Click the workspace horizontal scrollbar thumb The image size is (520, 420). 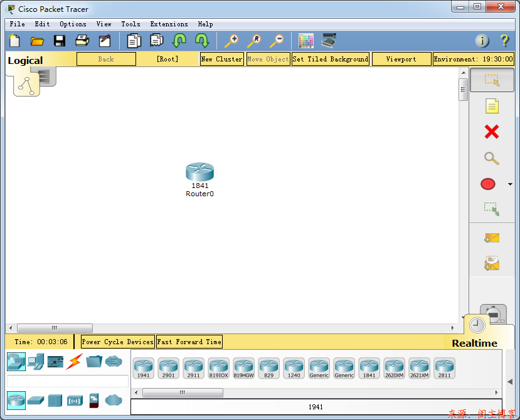pyautogui.click(x=55, y=328)
